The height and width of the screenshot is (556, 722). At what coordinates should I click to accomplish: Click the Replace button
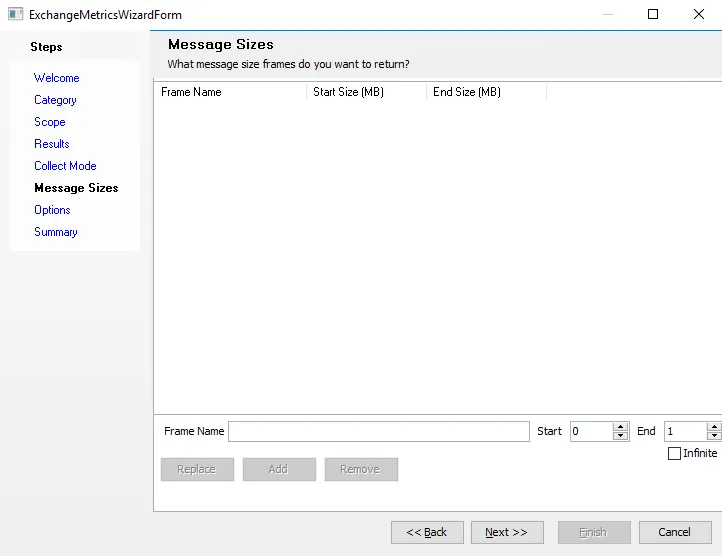[198, 469]
